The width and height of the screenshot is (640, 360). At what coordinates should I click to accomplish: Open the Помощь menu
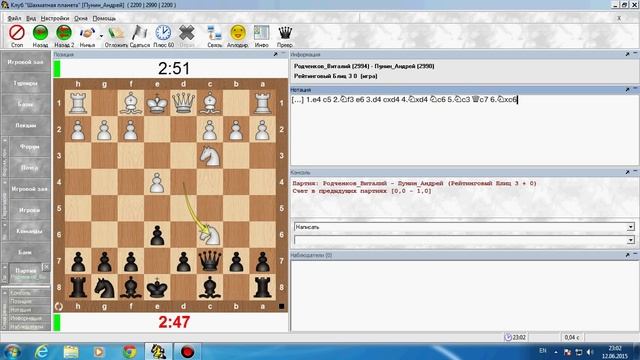[x=104, y=18]
